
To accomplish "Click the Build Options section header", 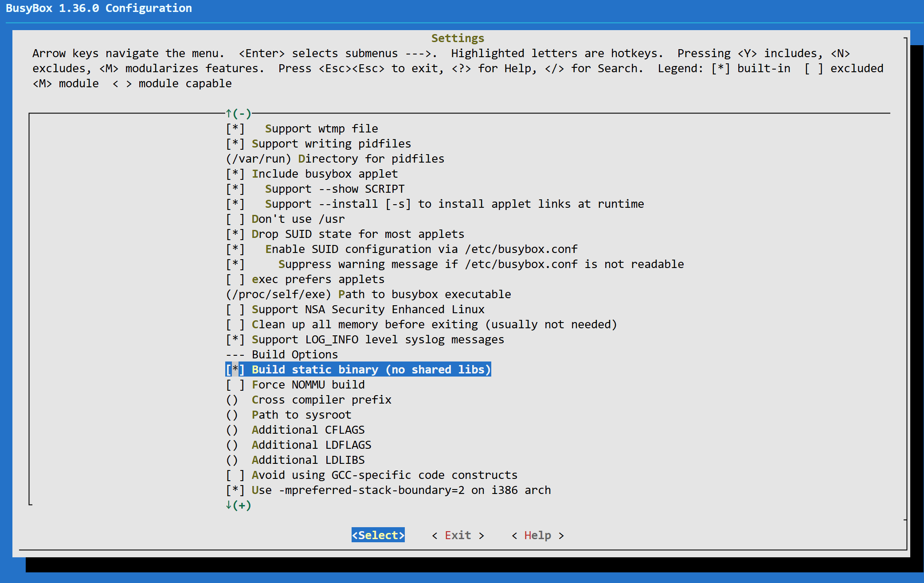I will (x=282, y=354).
